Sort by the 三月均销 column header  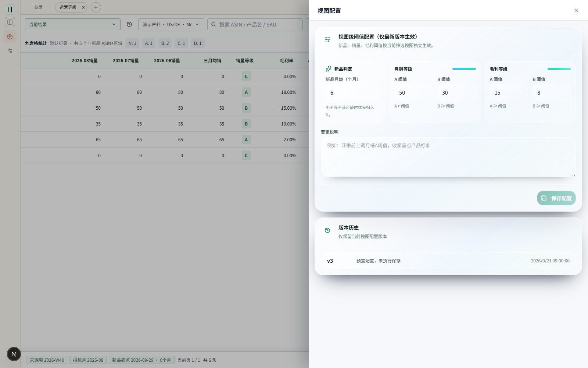coord(212,61)
